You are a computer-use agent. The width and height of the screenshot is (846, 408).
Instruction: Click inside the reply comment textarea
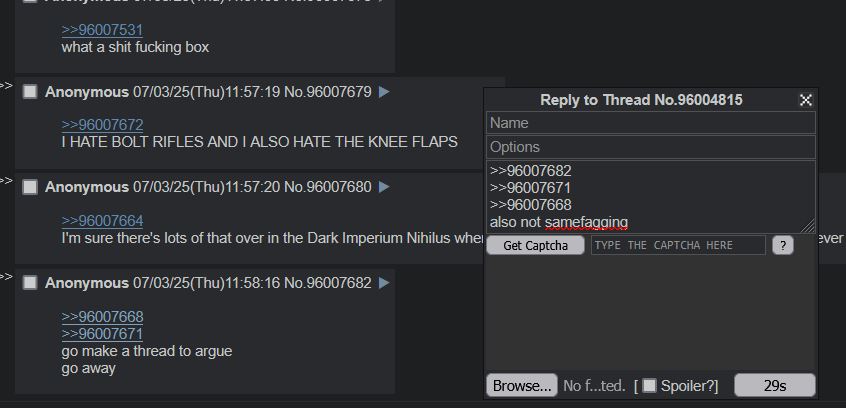(651, 197)
